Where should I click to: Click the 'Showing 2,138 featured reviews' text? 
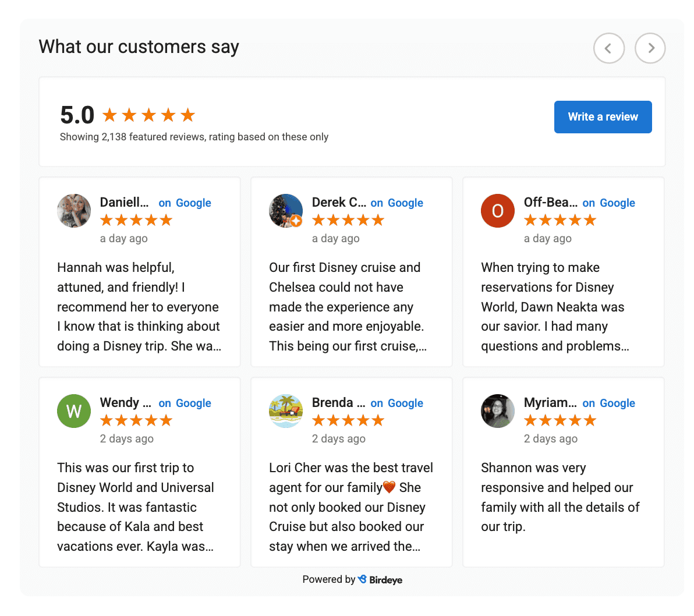[194, 137]
